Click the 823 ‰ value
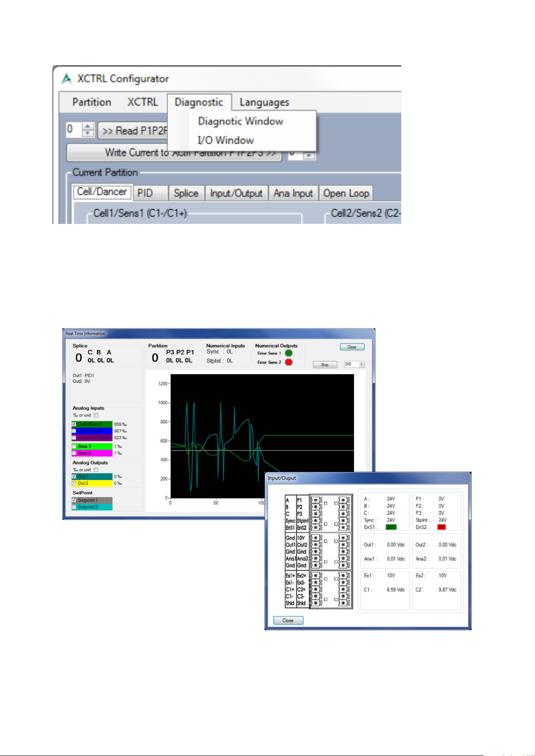Screen dimensions: 535x756 [120, 438]
